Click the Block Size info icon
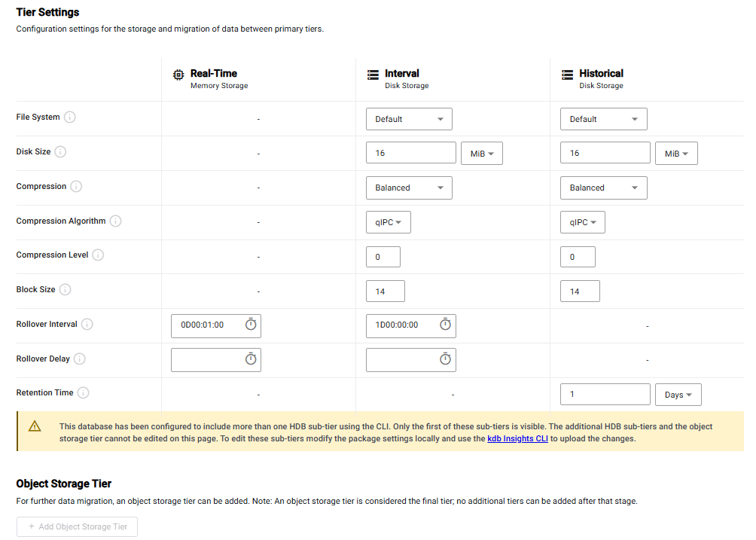 pyautogui.click(x=65, y=289)
